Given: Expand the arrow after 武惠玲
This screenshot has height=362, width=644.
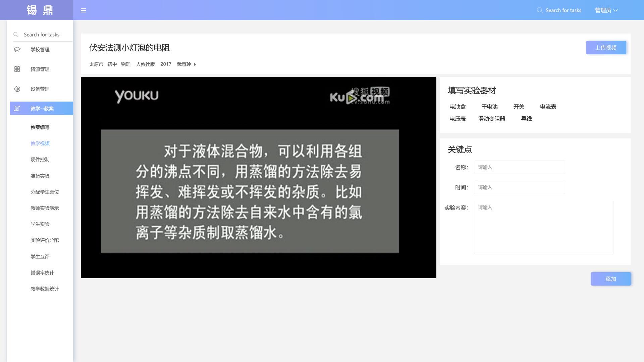Looking at the screenshot, I should (195, 64).
